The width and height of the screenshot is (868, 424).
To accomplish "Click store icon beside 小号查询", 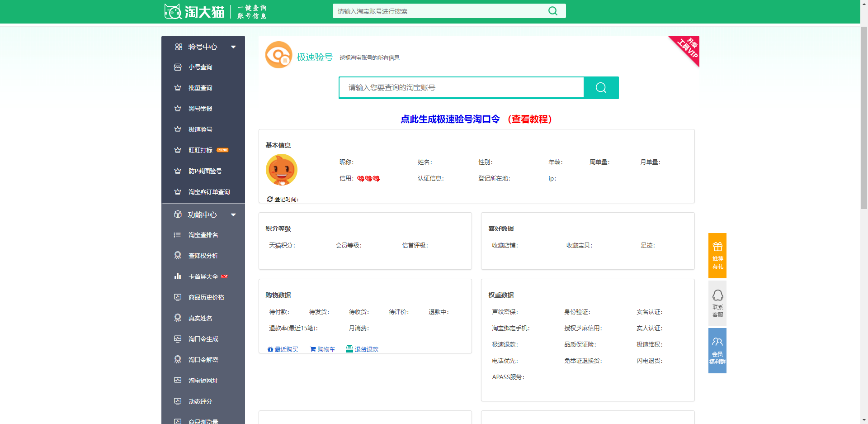I will [178, 67].
